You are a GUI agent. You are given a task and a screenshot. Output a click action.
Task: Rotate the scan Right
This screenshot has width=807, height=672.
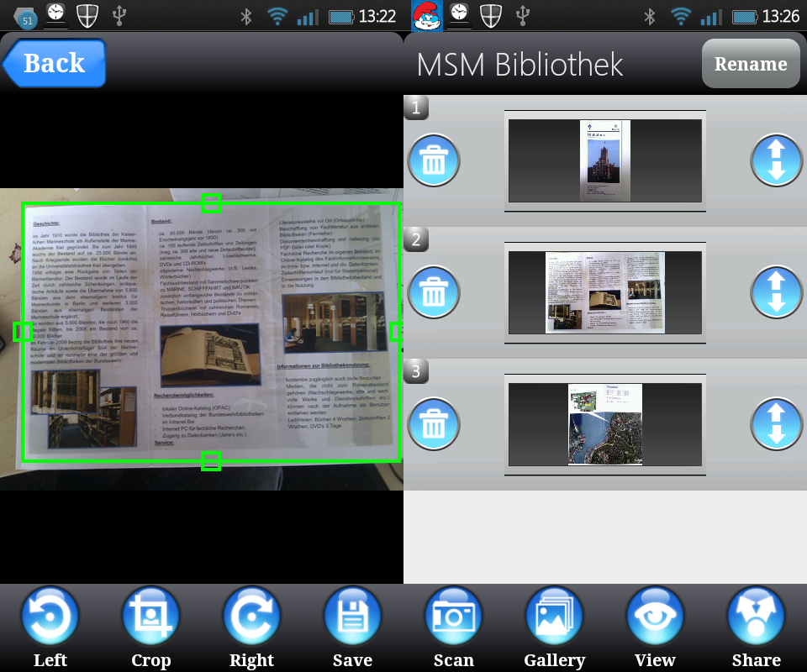tap(252, 616)
